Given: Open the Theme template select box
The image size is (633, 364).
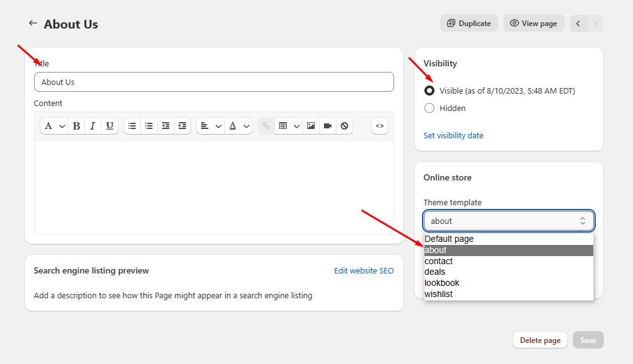Looking at the screenshot, I should click(x=508, y=221).
